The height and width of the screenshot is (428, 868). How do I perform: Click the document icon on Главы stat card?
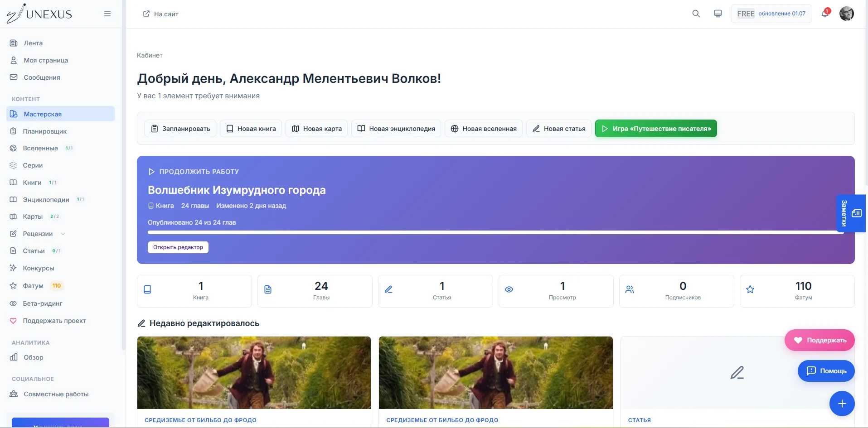(x=268, y=289)
